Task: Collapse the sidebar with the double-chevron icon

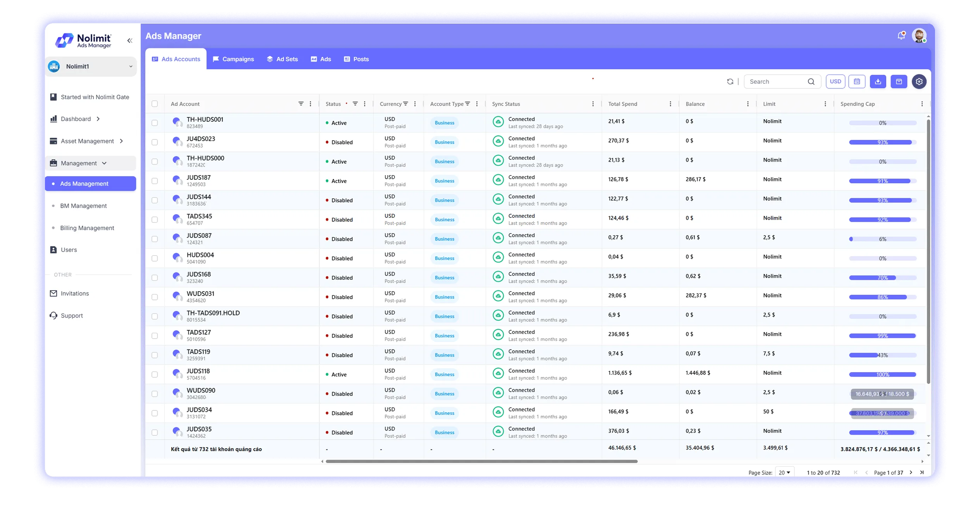Action: click(x=130, y=40)
